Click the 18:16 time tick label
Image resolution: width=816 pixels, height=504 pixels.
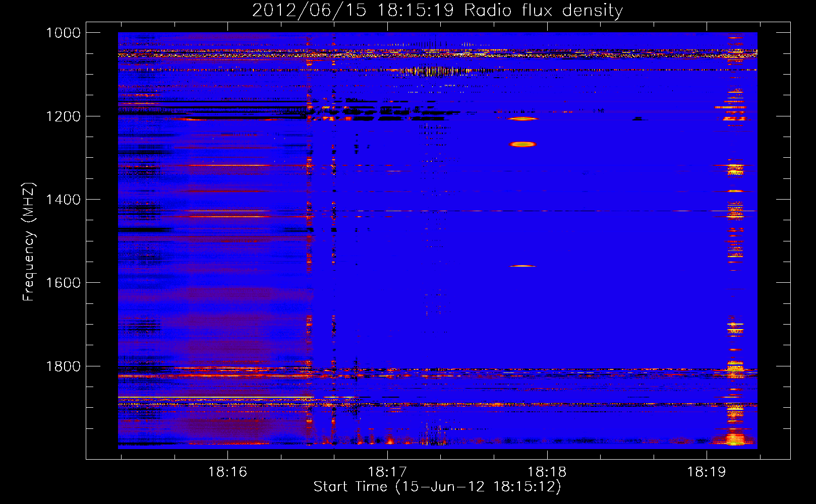tap(227, 472)
